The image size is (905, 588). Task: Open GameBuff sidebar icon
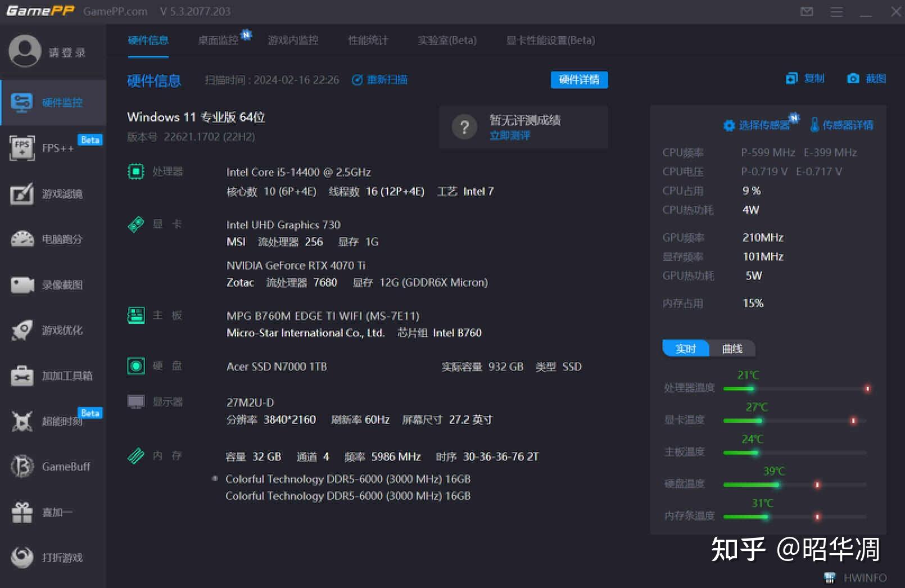(x=22, y=467)
